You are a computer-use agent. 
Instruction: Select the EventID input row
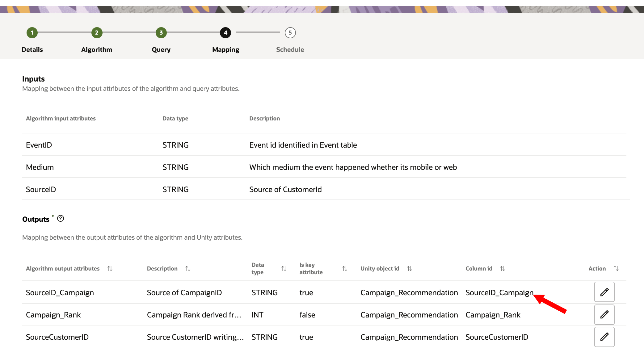(x=39, y=145)
